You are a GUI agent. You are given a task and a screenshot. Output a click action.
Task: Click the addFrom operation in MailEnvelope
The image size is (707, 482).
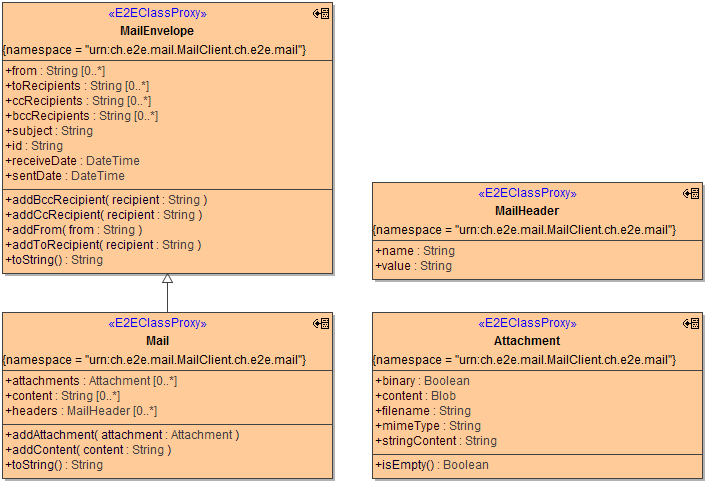pos(74,230)
